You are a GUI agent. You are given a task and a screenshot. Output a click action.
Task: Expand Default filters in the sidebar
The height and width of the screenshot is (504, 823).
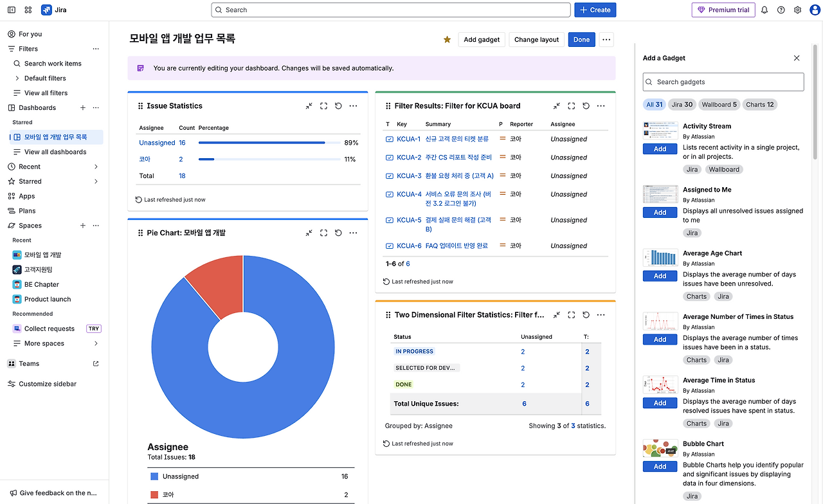click(17, 78)
